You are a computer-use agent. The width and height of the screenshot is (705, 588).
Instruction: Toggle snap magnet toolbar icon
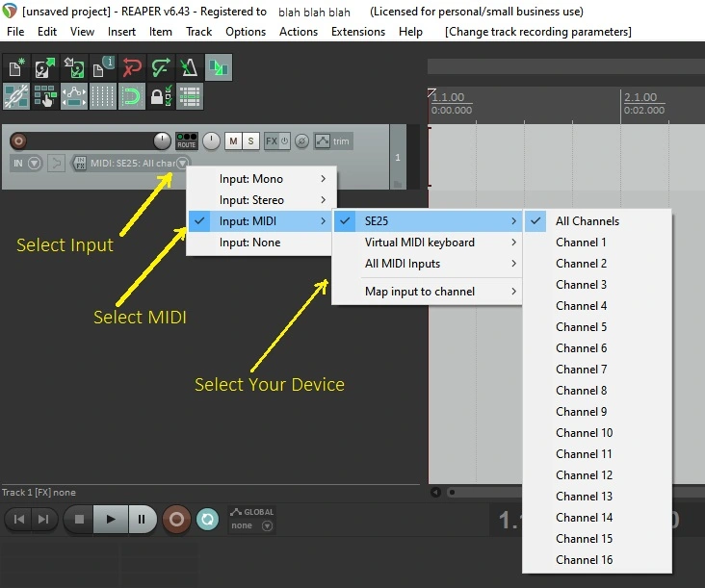(x=132, y=96)
